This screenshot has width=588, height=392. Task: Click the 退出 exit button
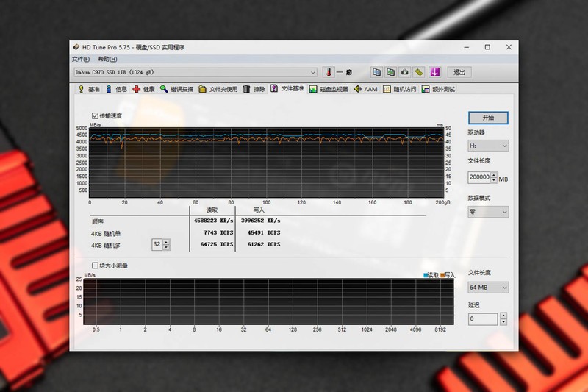(459, 72)
